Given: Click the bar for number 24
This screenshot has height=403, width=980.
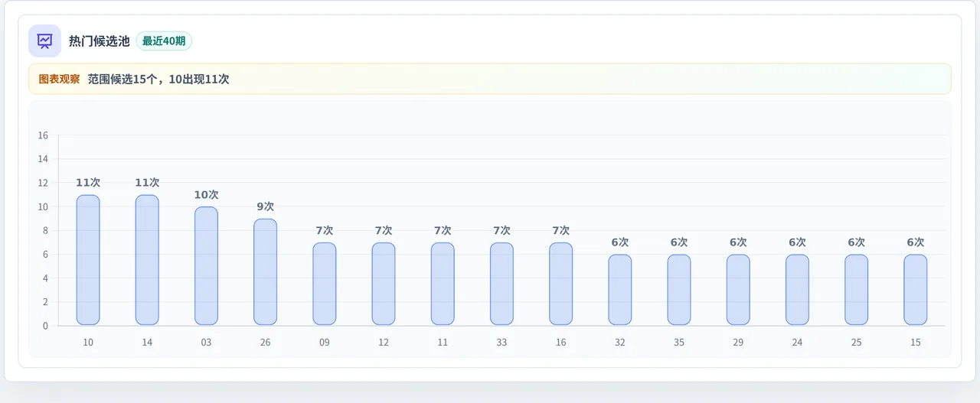Looking at the screenshot, I should click(797, 290).
